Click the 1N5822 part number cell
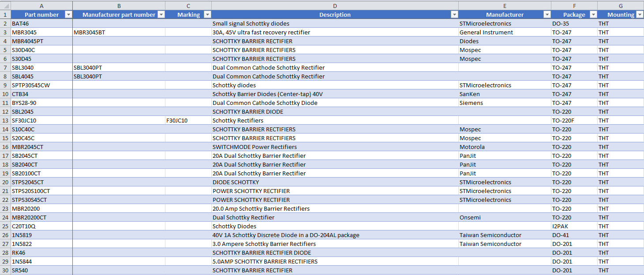Screen dimensions: 644x275 tap(42, 244)
